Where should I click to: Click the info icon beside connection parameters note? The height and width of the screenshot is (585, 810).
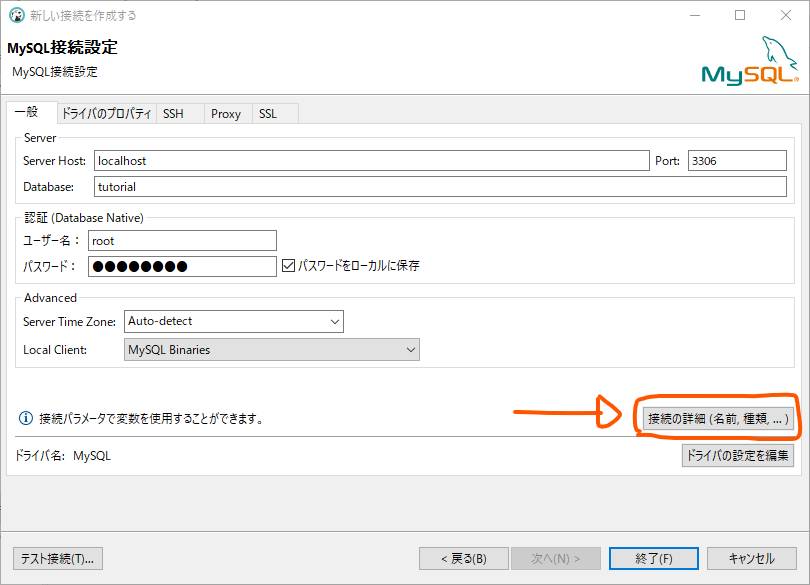[x=25, y=418]
